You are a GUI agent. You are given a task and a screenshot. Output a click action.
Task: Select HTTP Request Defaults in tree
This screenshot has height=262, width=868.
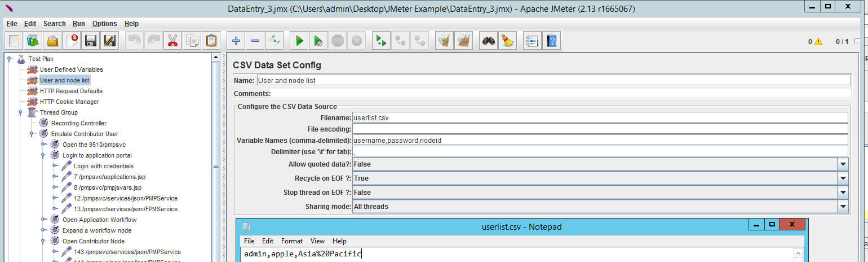pos(71,91)
